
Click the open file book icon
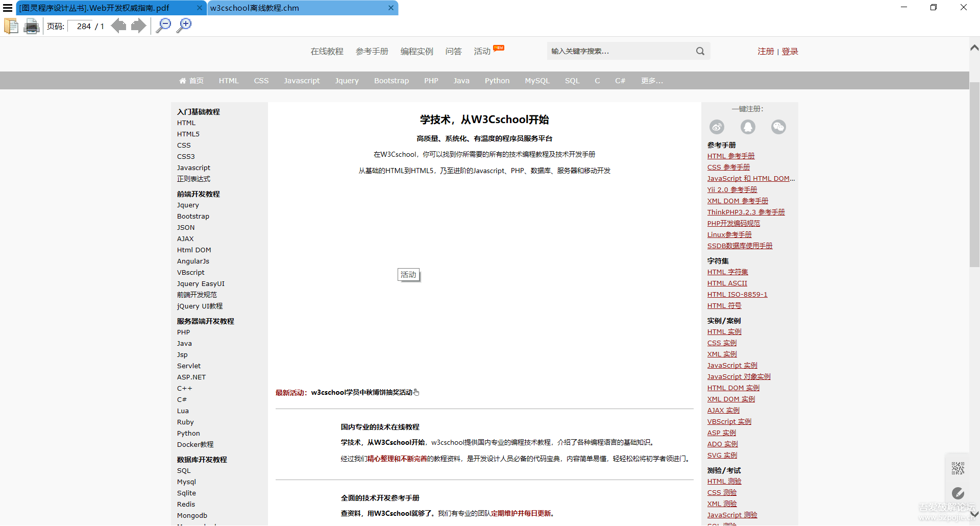(11, 26)
